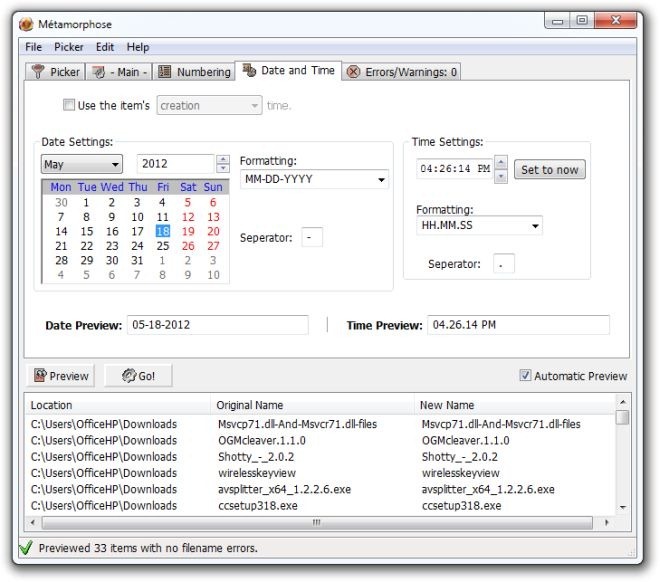This screenshot has height=582, width=660.
Task: Click the Picker tab icon
Action: coord(39,72)
